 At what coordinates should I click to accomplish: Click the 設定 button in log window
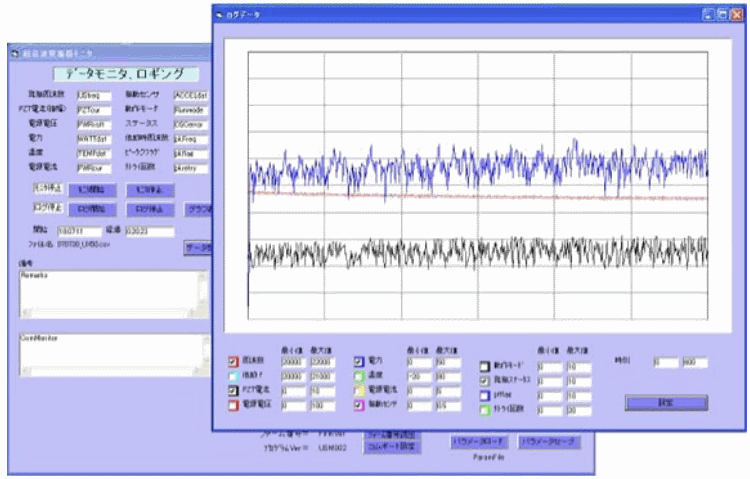666,403
